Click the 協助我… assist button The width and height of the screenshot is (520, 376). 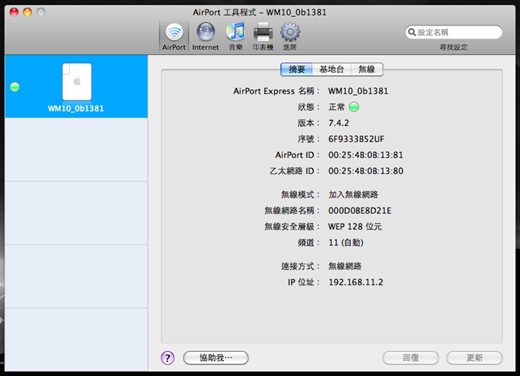(216, 358)
